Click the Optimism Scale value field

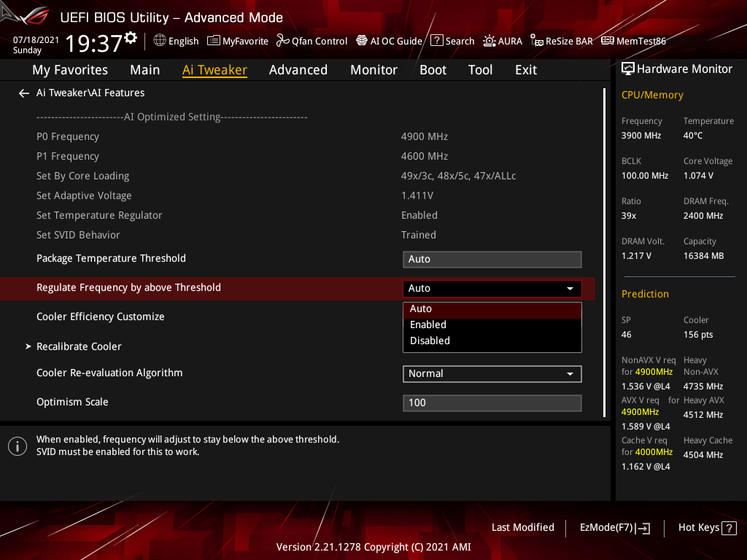(492, 402)
